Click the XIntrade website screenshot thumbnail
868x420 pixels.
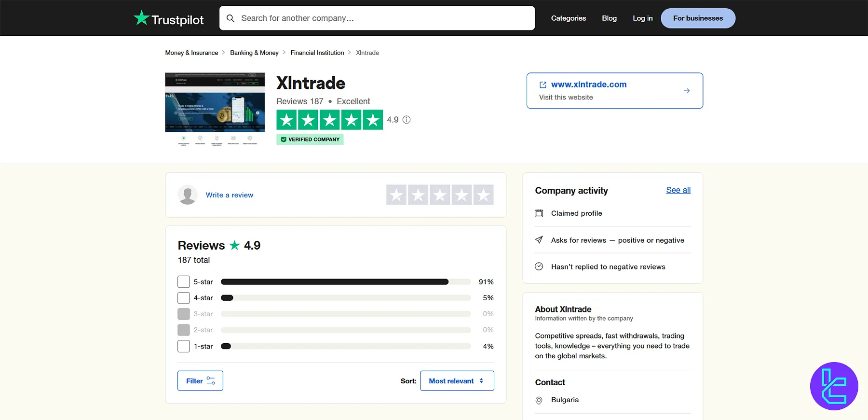(x=215, y=110)
